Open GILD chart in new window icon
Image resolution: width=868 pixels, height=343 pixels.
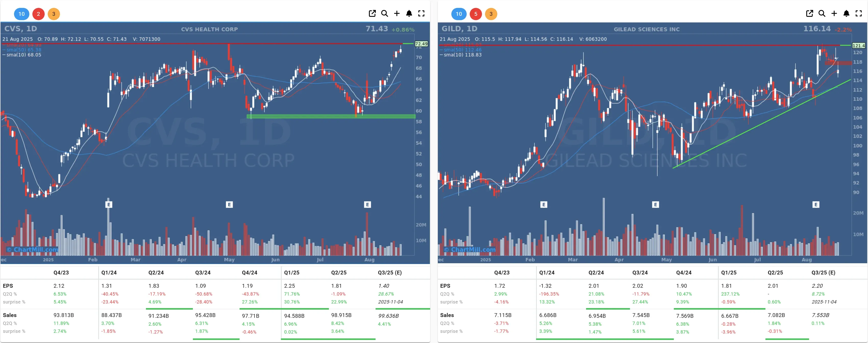tap(809, 14)
